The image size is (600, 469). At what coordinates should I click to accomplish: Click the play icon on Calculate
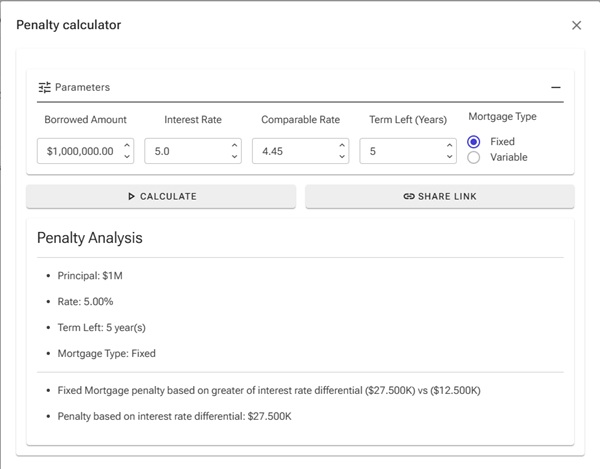coord(132,197)
